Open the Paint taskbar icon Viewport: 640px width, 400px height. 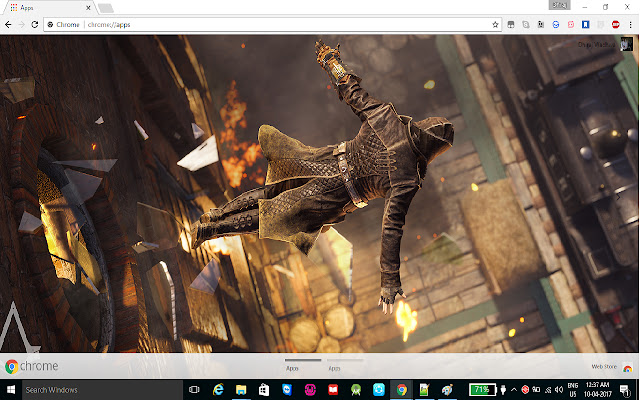(447, 390)
